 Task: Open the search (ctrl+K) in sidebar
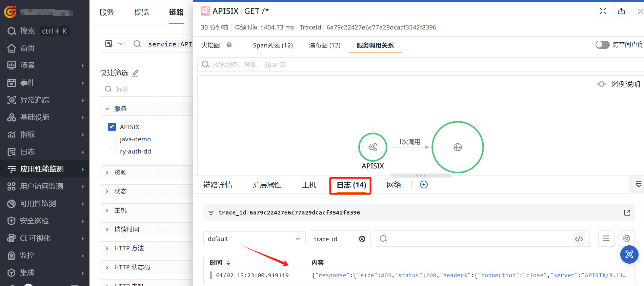38,31
